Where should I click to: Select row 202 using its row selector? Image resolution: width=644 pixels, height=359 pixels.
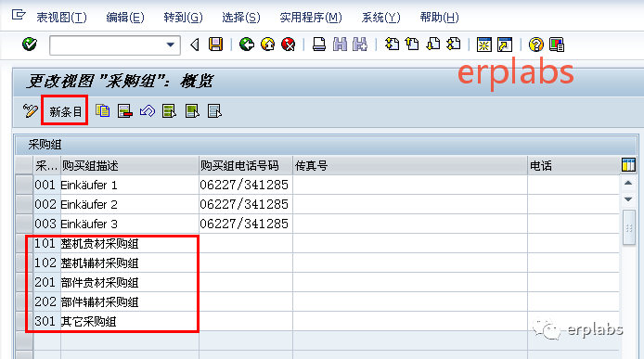click(24, 301)
